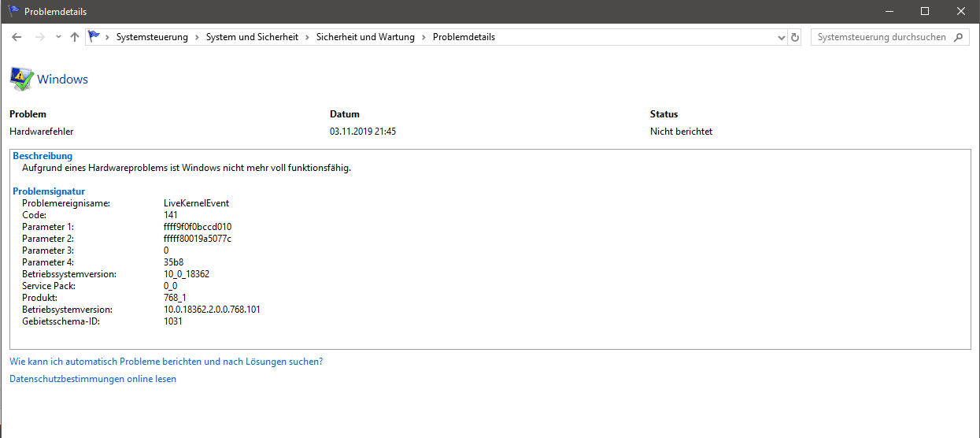Expand the chevron before Systemsteuerung
The image size is (980, 438).
click(108, 37)
